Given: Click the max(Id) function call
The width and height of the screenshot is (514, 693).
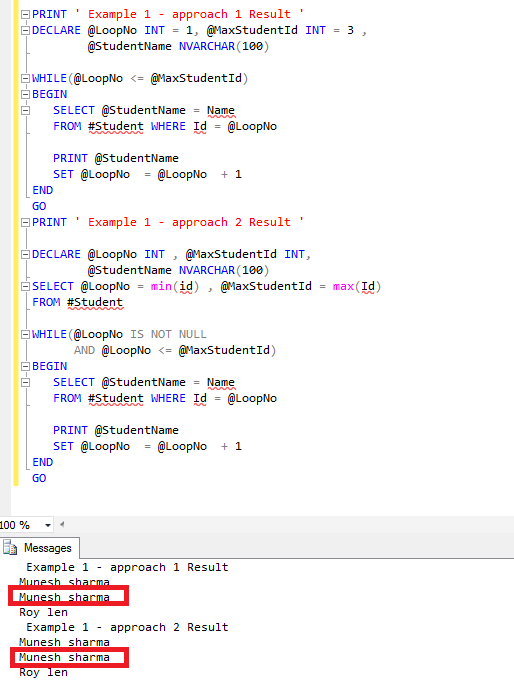Looking at the screenshot, I should click(x=357, y=286).
